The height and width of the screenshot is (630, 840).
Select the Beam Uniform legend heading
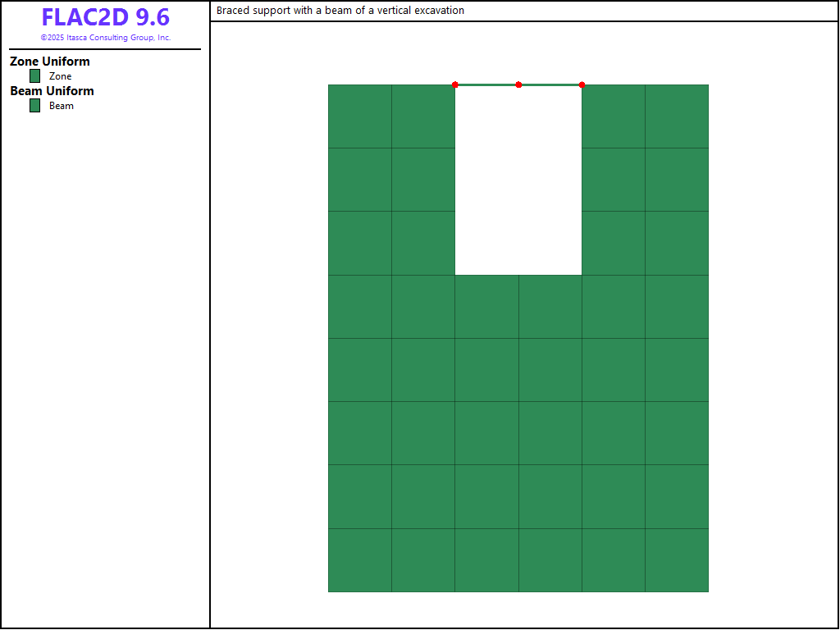pyautogui.click(x=52, y=91)
